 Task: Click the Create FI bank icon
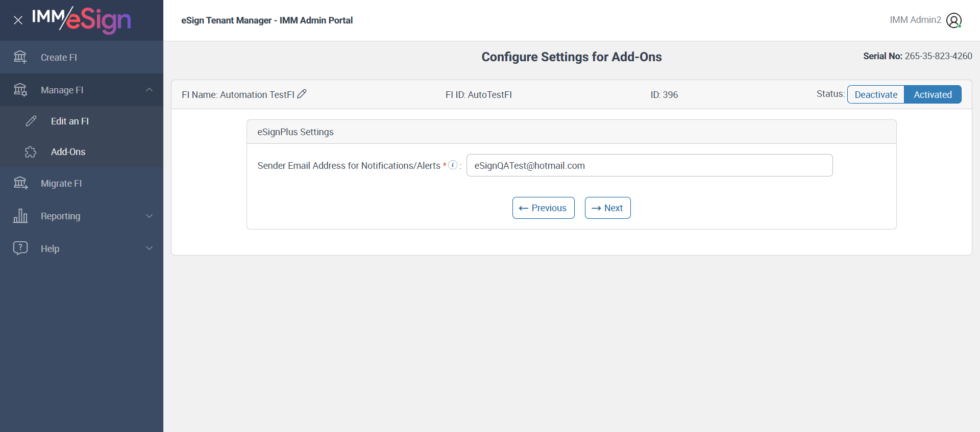click(20, 57)
